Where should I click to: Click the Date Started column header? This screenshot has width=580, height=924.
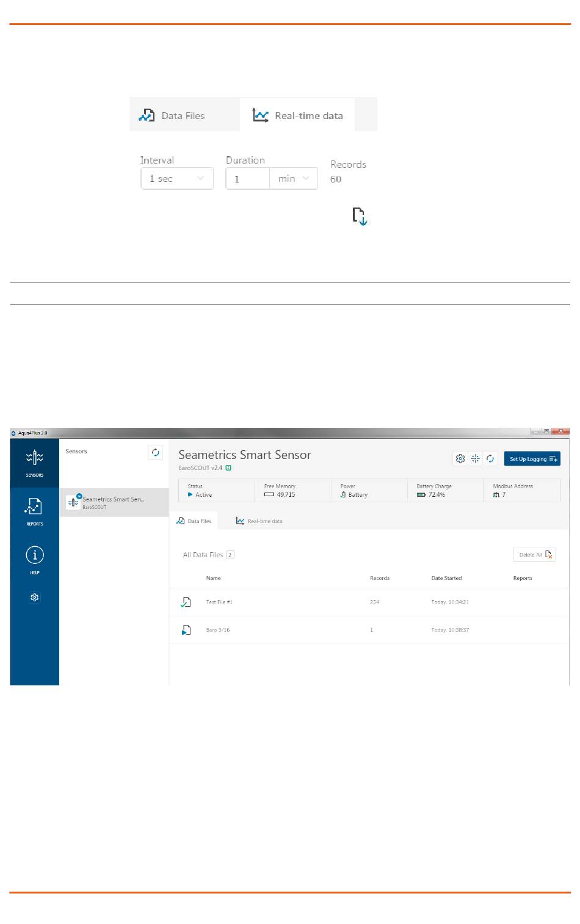point(447,578)
